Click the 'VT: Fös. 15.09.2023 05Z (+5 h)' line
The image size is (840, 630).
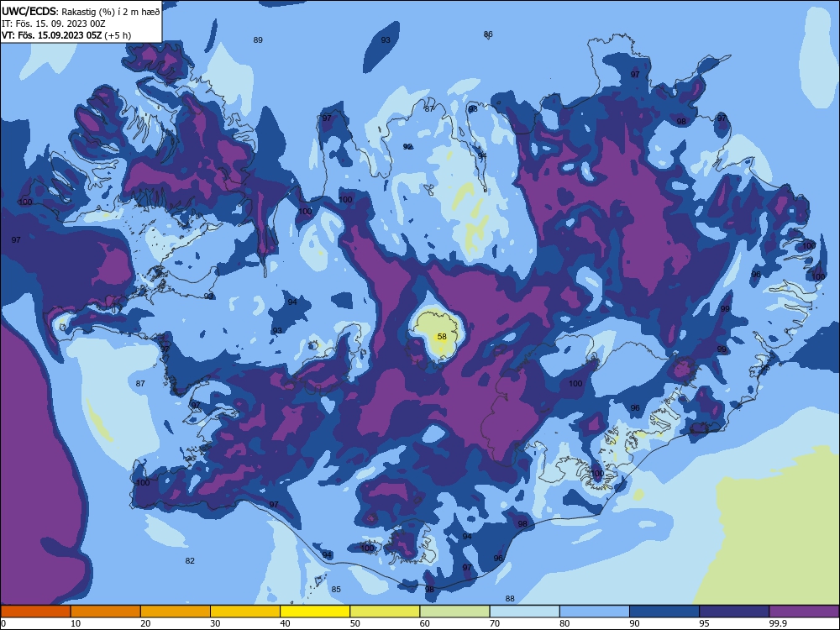tap(66, 35)
